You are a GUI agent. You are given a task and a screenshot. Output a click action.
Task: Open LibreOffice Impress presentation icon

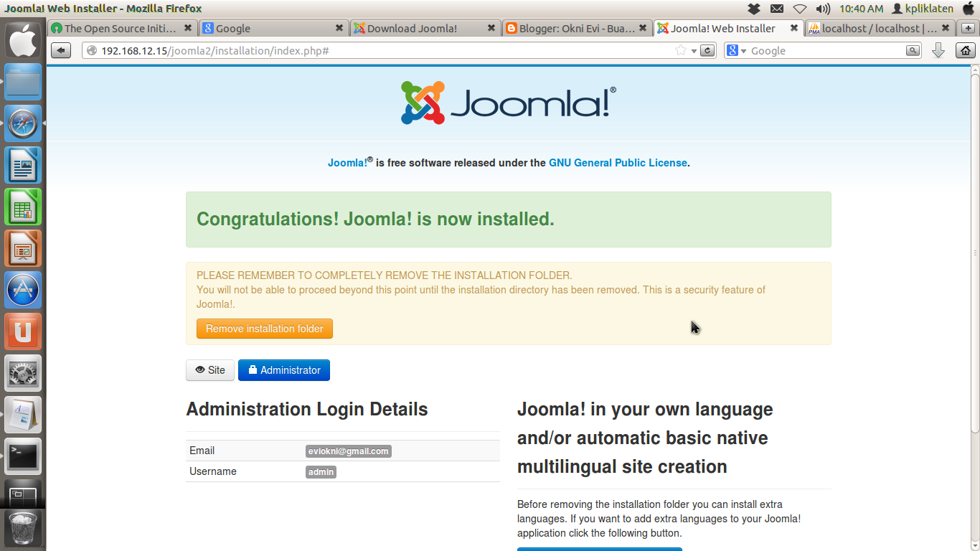24,248
